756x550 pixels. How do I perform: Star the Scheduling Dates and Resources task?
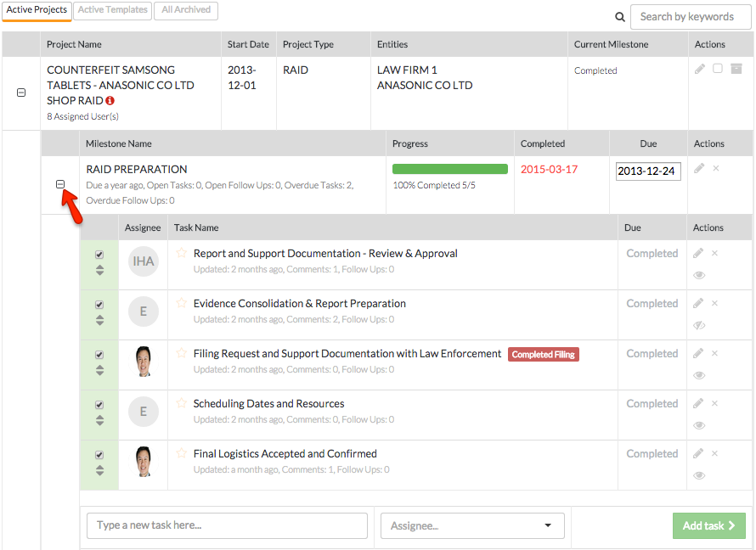pos(181,403)
